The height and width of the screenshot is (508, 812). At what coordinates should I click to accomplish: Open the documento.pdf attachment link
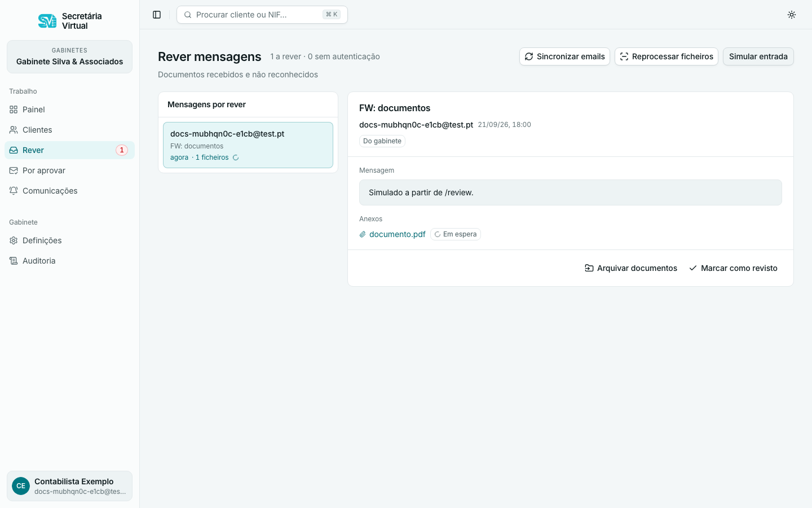pos(397,234)
